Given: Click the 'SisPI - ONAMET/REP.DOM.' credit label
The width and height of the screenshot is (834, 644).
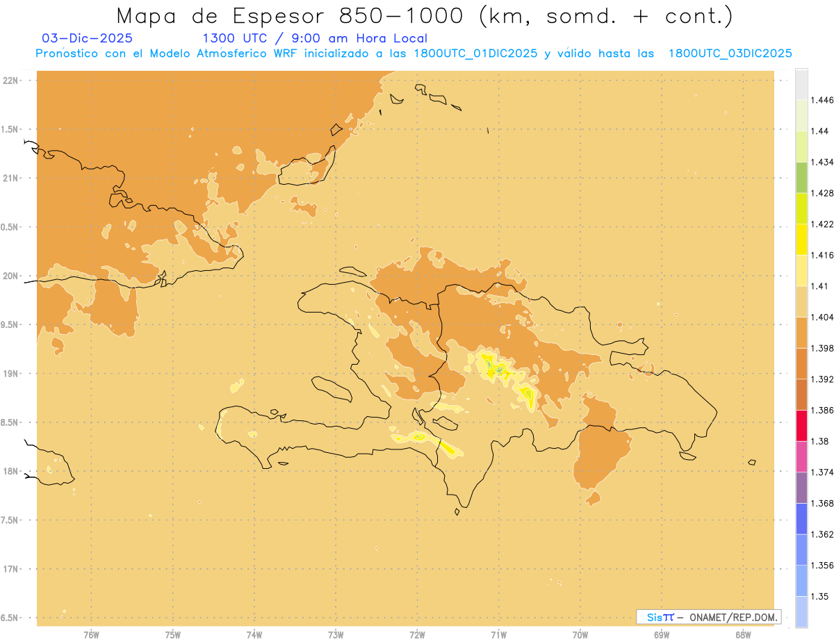Looking at the screenshot, I should point(708,617).
